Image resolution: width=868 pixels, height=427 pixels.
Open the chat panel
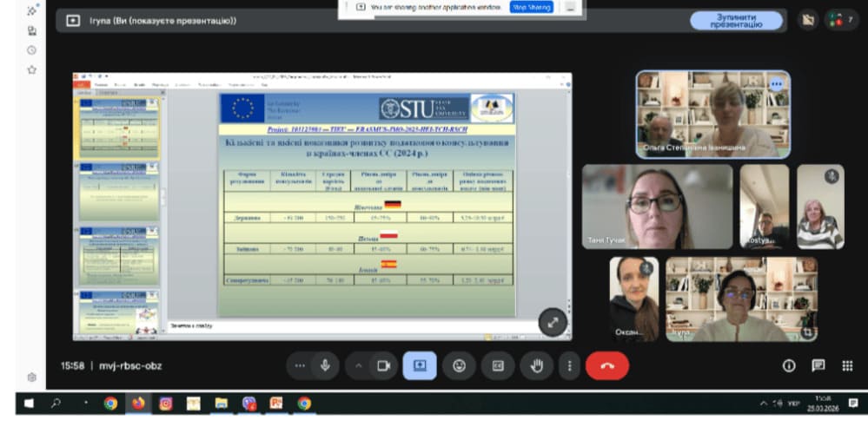[x=818, y=366]
